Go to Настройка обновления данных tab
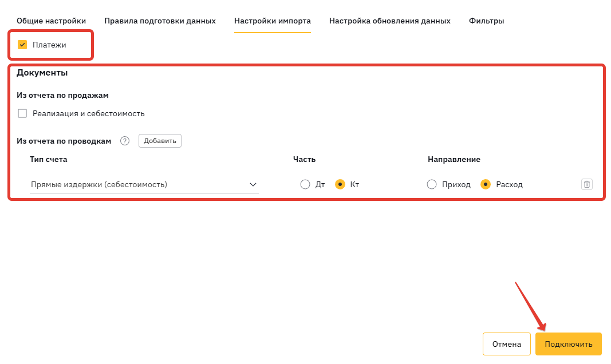611x364 pixels. tap(390, 21)
